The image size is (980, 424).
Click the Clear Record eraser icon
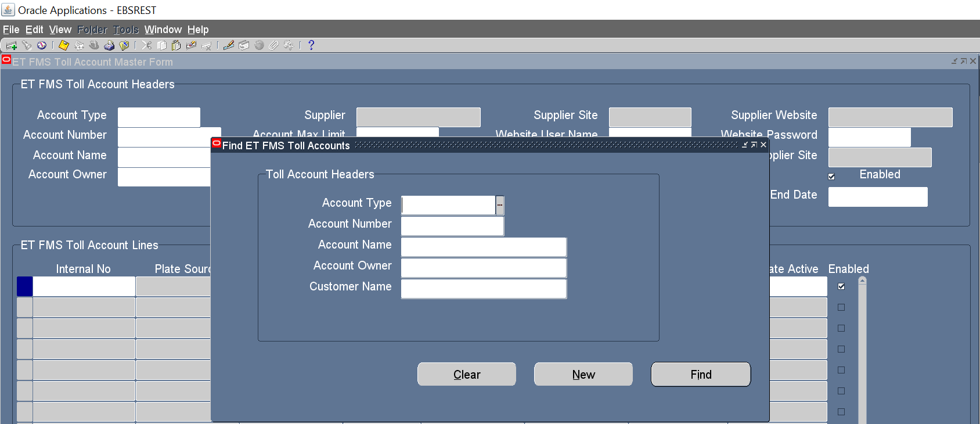(x=191, y=45)
